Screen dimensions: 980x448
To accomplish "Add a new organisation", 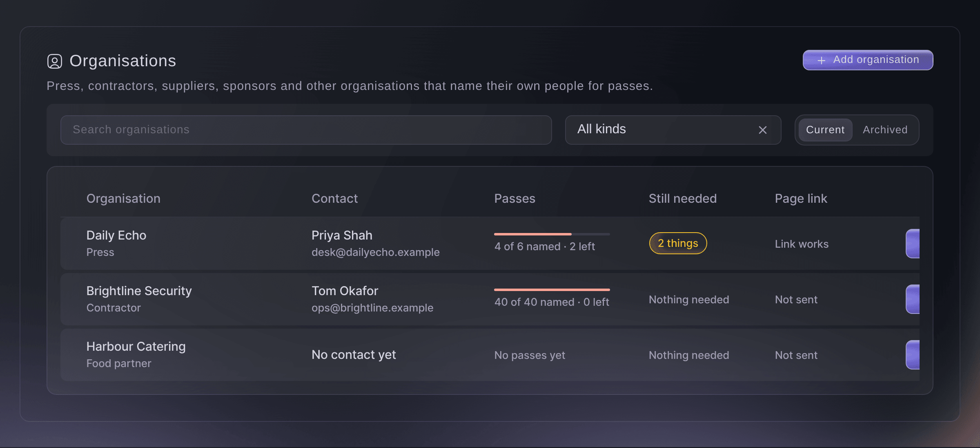I will point(868,60).
